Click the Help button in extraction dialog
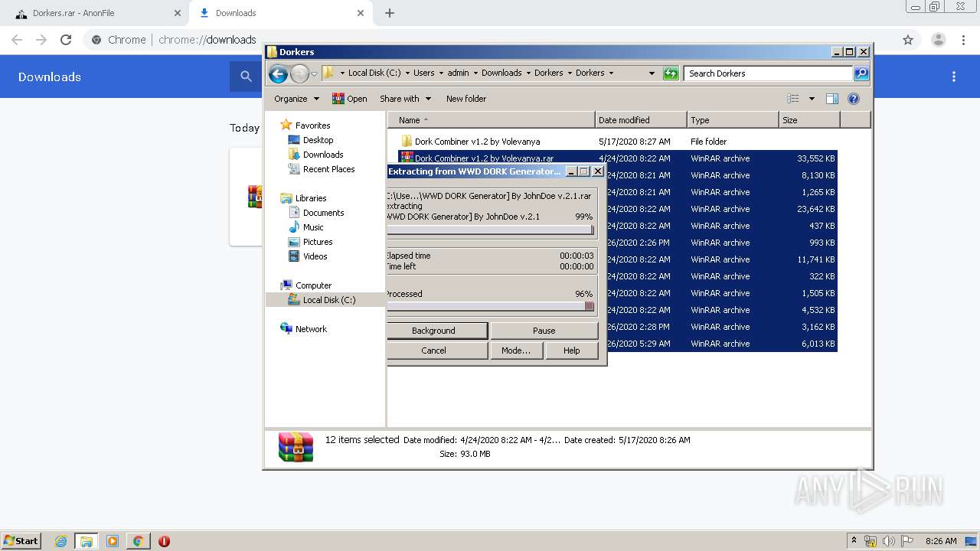Image resolution: width=980 pixels, height=551 pixels. (x=571, y=350)
